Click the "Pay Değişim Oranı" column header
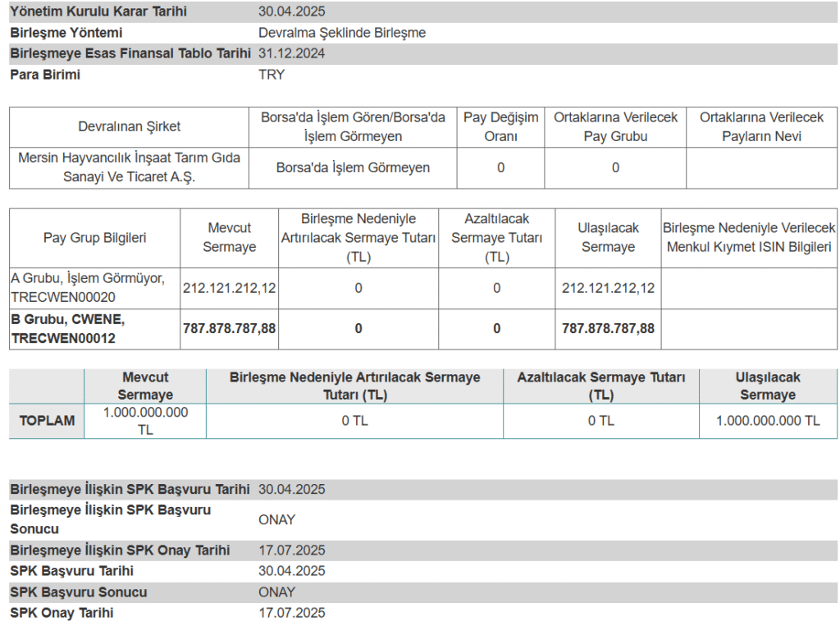Viewport: 840px width, 635px height. click(x=500, y=126)
